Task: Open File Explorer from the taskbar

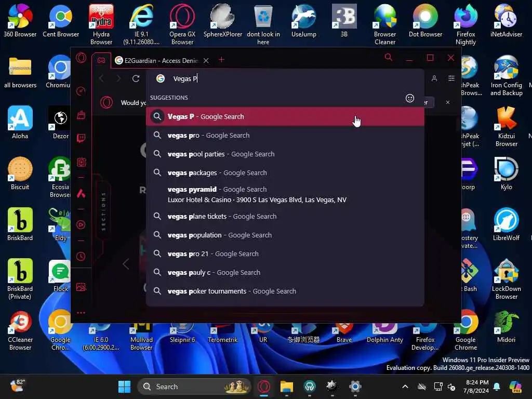Action: point(287,387)
